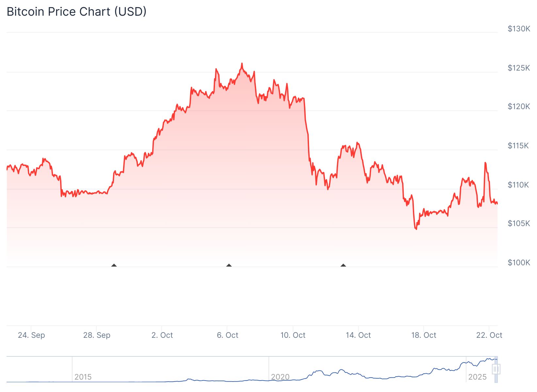Click the 2. Oct date label
The image size is (537, 392).
(x=162, y=335)
